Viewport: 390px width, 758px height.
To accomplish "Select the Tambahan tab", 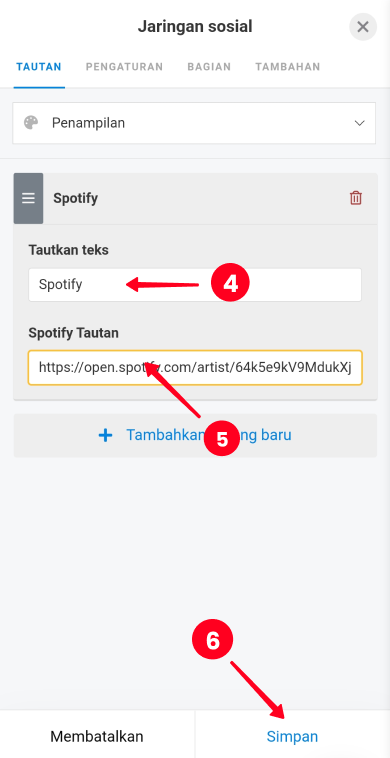I will click(288, 67).
